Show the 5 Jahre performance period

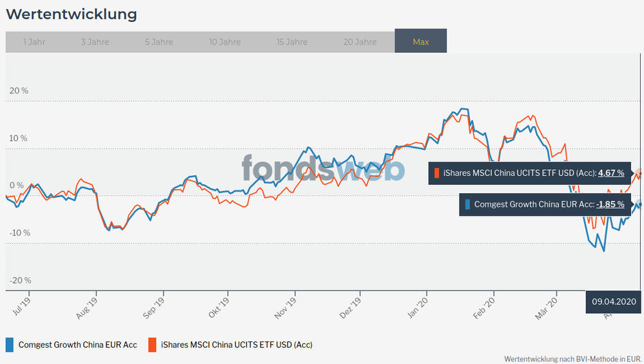click(x=159, y=42)
